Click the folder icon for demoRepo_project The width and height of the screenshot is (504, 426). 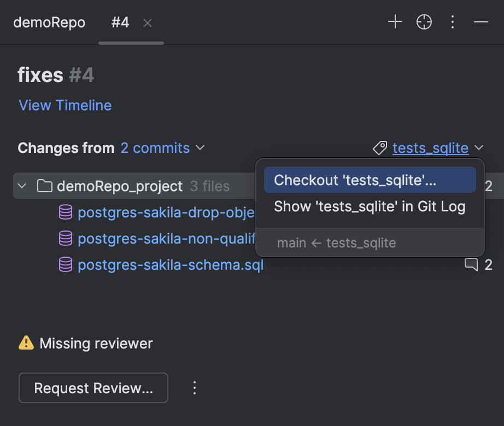(44, 186)
